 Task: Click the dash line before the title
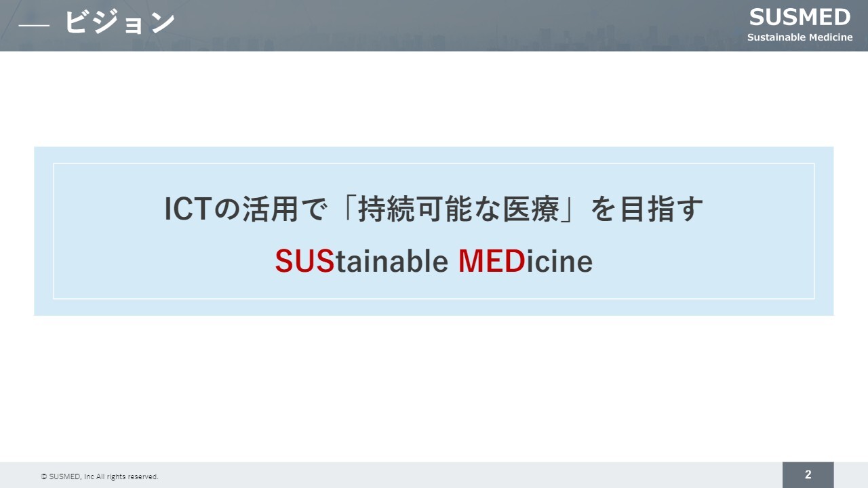pos(34,24)
